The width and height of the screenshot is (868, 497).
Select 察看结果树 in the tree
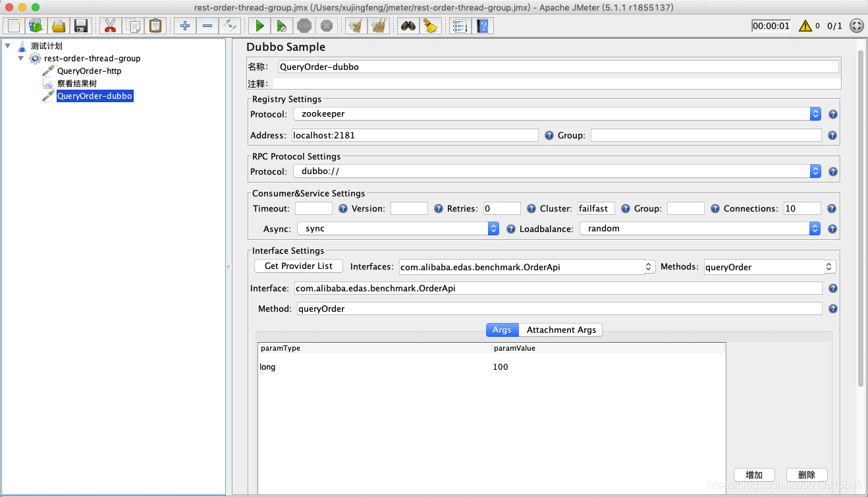click(x=77, y=84)
